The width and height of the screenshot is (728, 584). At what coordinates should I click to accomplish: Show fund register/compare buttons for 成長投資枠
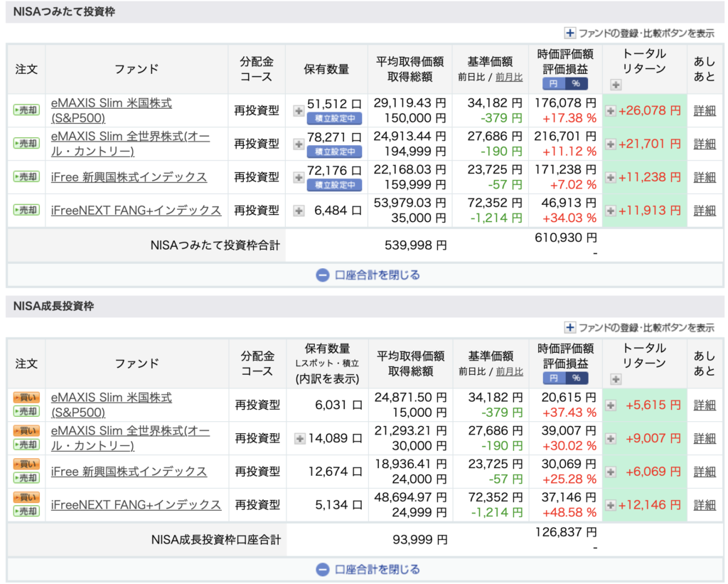click(639, 328)
